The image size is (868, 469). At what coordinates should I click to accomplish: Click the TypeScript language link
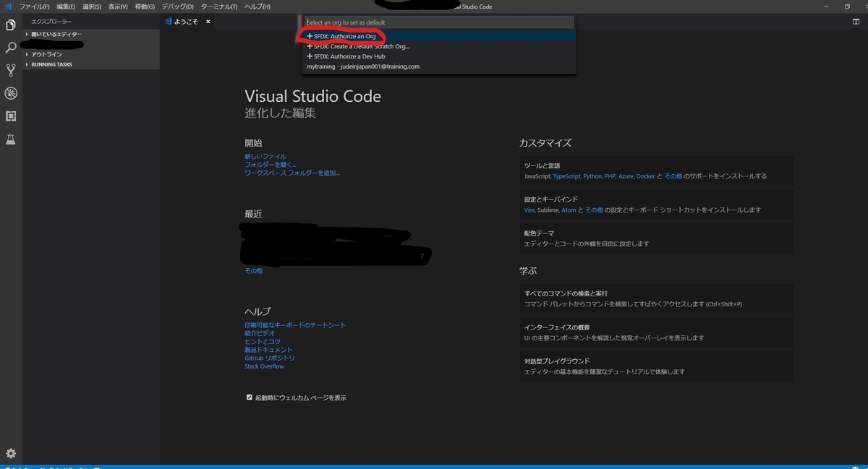tap(567, 176)
